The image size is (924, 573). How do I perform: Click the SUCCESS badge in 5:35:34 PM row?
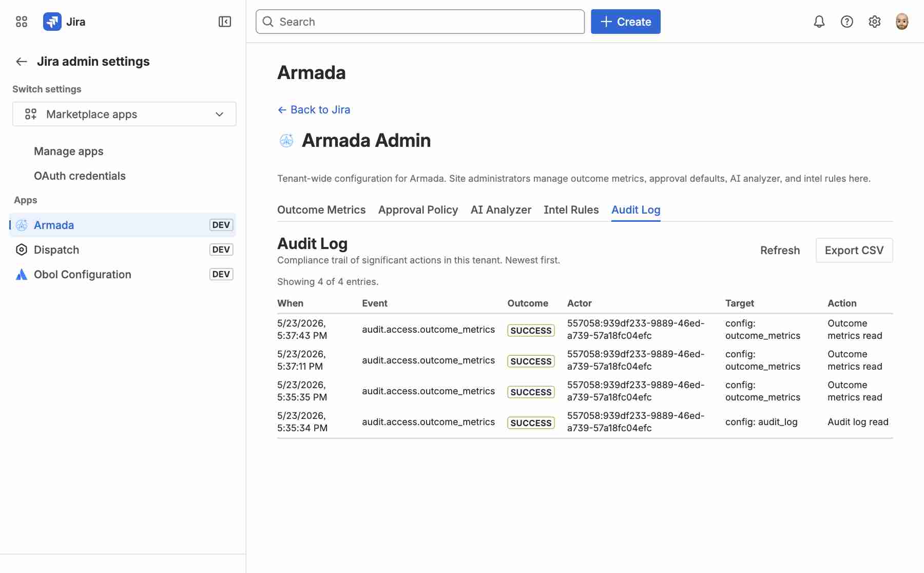coord(531,423)
